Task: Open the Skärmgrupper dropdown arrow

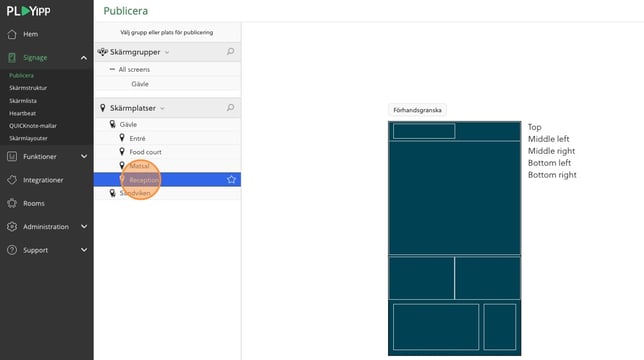Action: (x=167, y=53)
